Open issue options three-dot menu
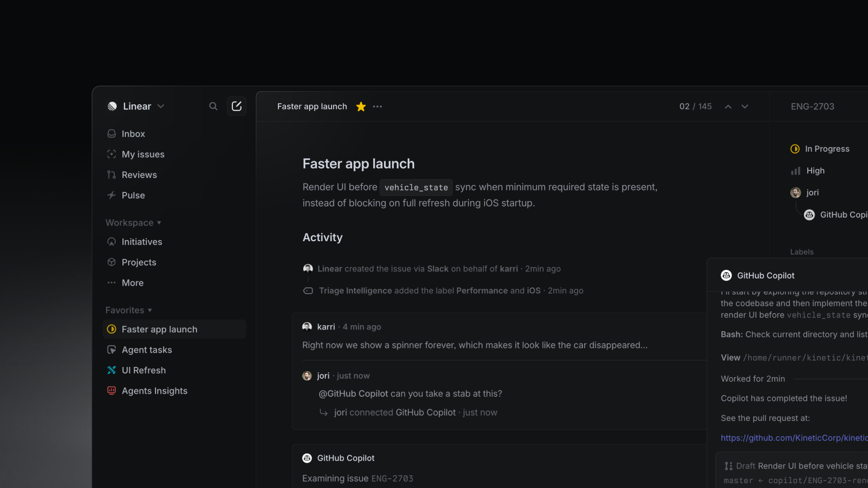 pyautogui.click(x=378, y=106)
